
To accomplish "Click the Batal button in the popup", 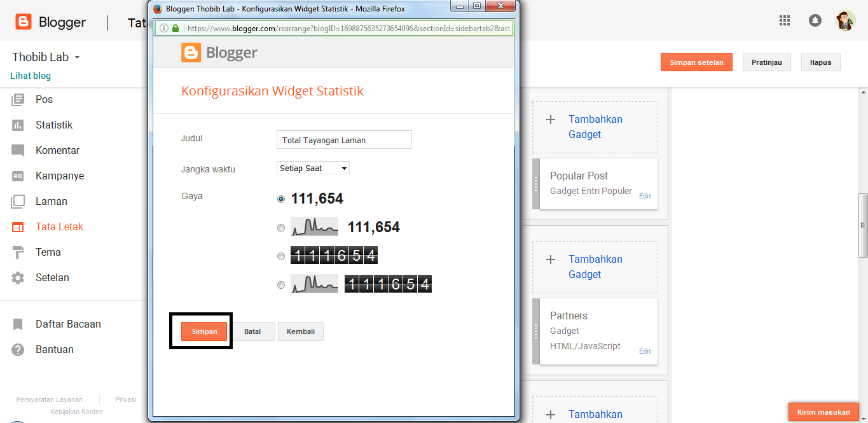I will pyautogui.click(x=252, y=331).
